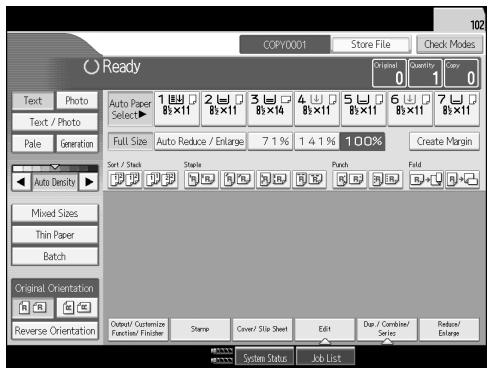The width and height of the screenshot is (493, 370).
Task: Enable Batch mode
Action: pos(55,257)
